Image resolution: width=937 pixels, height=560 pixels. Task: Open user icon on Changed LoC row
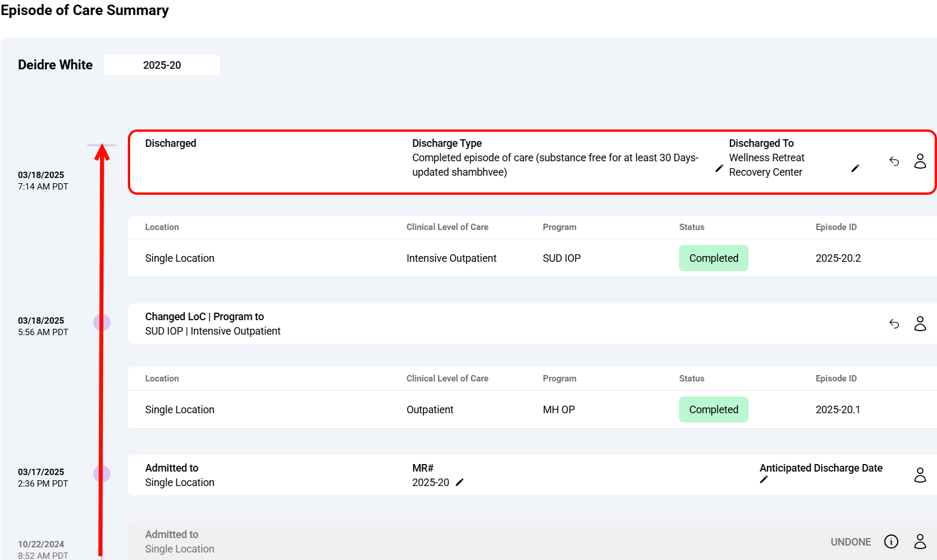pyautogui.click(x=920, y=324)
